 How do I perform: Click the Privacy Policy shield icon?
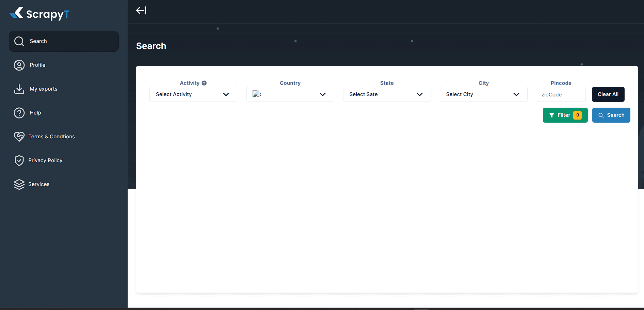tap(19, 160)
